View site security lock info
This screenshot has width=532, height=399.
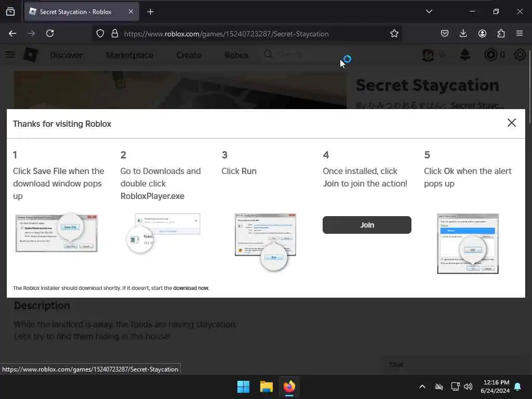115,34
